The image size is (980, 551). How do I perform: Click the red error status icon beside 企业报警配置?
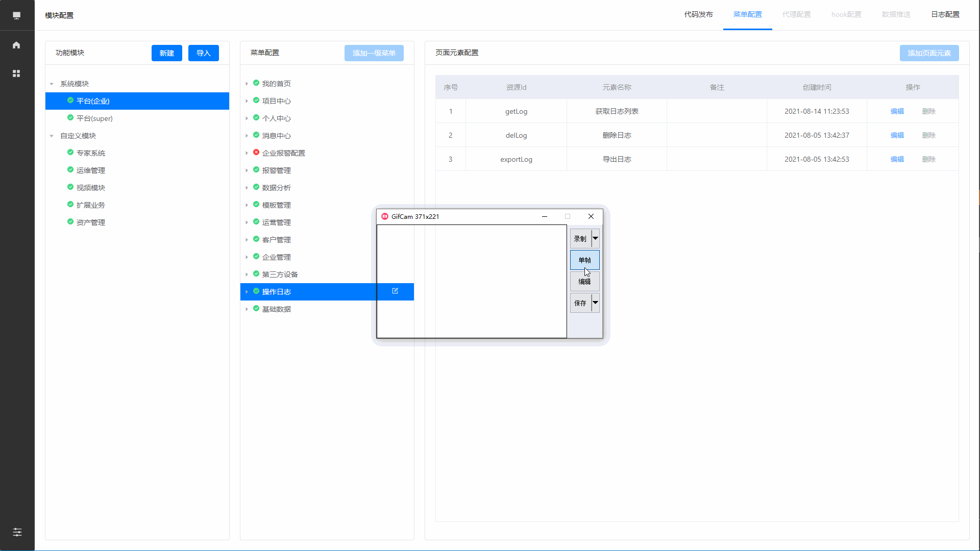256,153
